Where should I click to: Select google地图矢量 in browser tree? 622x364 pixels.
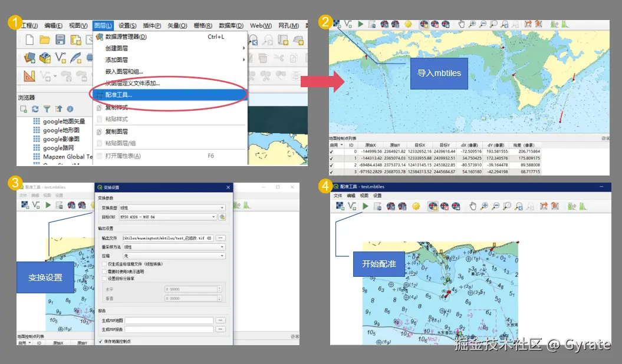[x=64, y=121]
